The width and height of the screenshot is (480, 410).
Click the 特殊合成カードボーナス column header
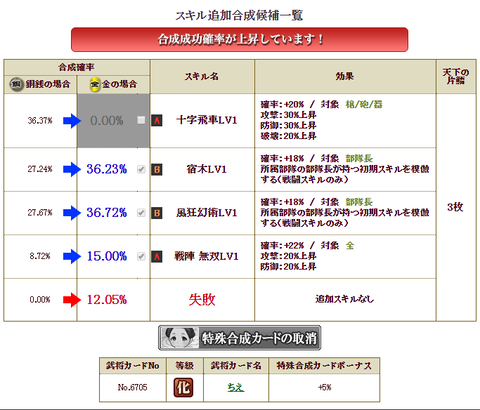tap(324, 366)
